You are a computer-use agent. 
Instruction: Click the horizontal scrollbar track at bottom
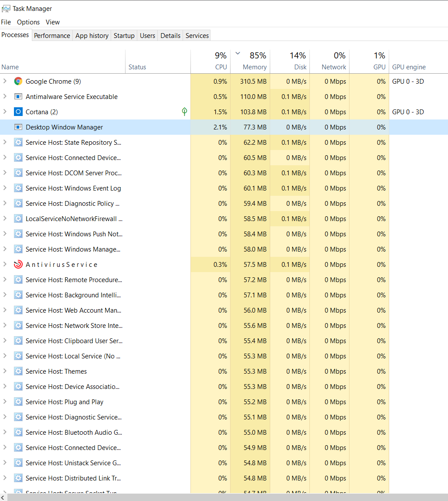click(x=227, y=497)
